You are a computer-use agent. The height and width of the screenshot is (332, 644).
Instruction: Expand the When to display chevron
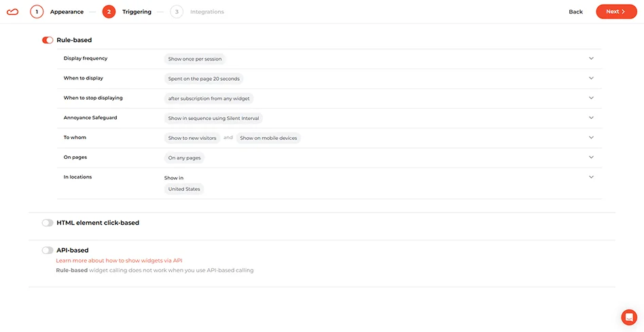click(591, 78)
